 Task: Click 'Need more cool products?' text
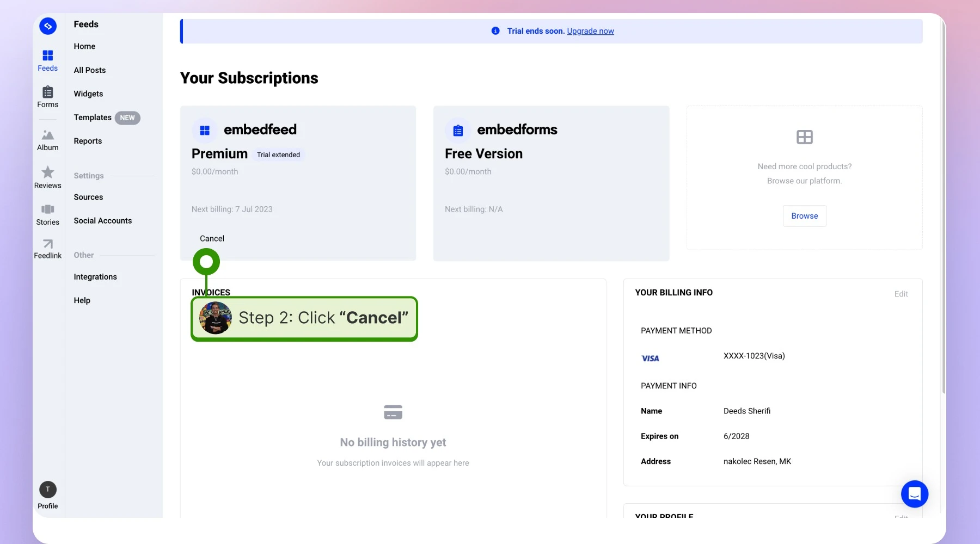(x=805, y=167)
